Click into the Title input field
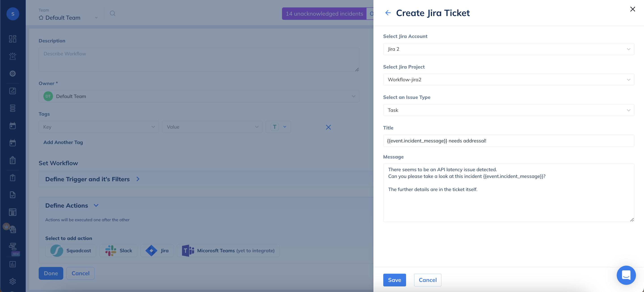644x292 pixels. [x=508, y=141]
